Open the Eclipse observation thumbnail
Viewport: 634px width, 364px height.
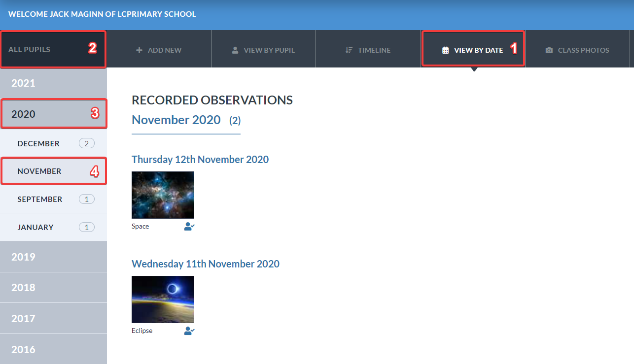click(x=163, y=299)
